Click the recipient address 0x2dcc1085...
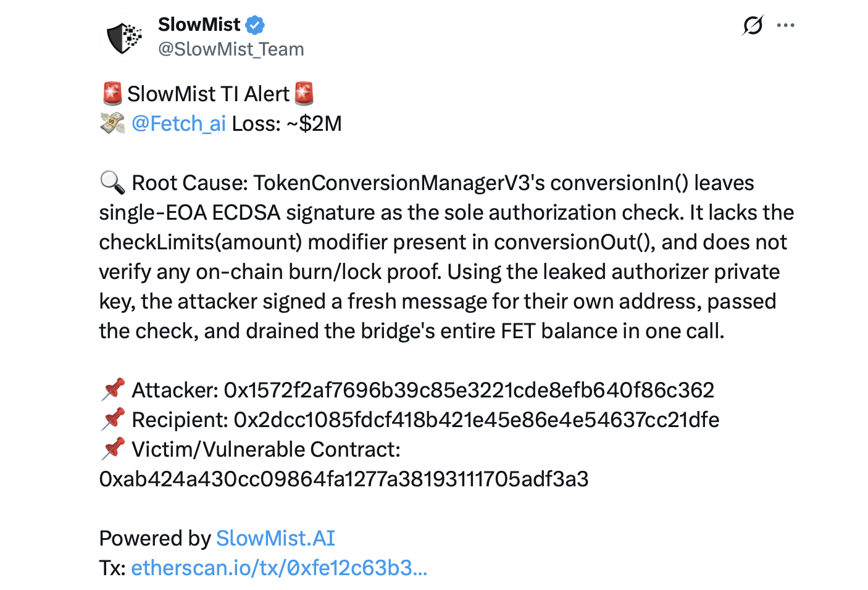Screen dimensions: 868x590 477,420
